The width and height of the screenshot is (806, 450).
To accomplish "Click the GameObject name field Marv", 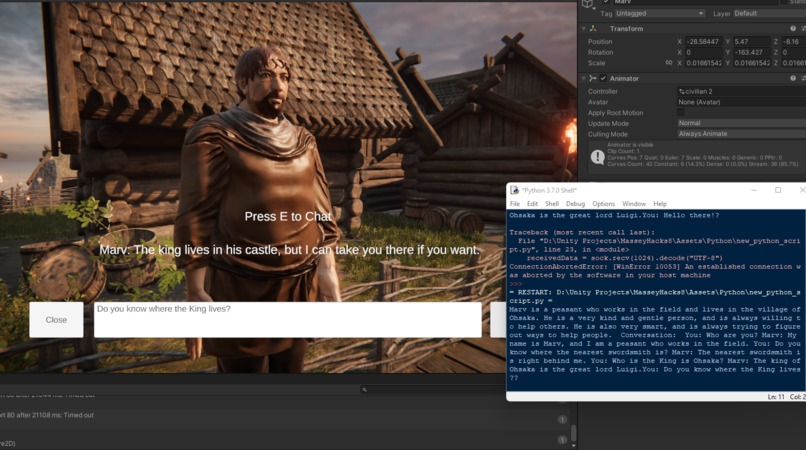I will [x=695, y=2].
